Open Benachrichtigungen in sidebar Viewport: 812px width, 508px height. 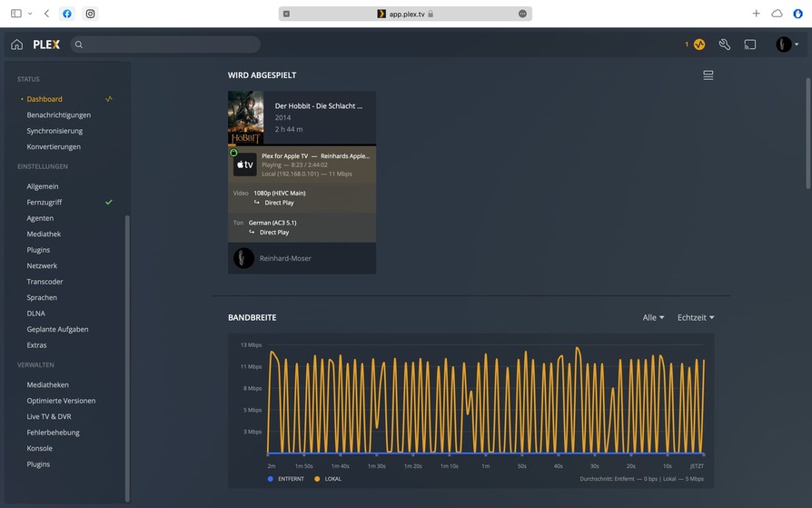58,115
